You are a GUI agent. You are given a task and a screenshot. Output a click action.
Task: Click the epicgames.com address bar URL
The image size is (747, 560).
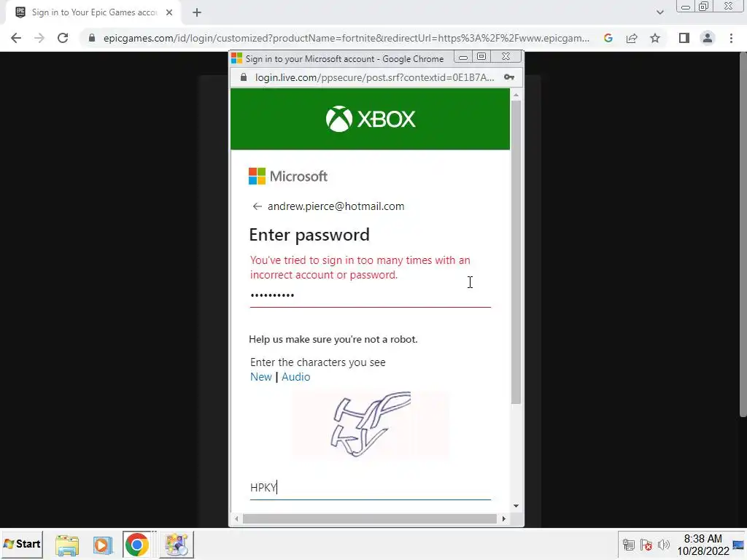347,38
